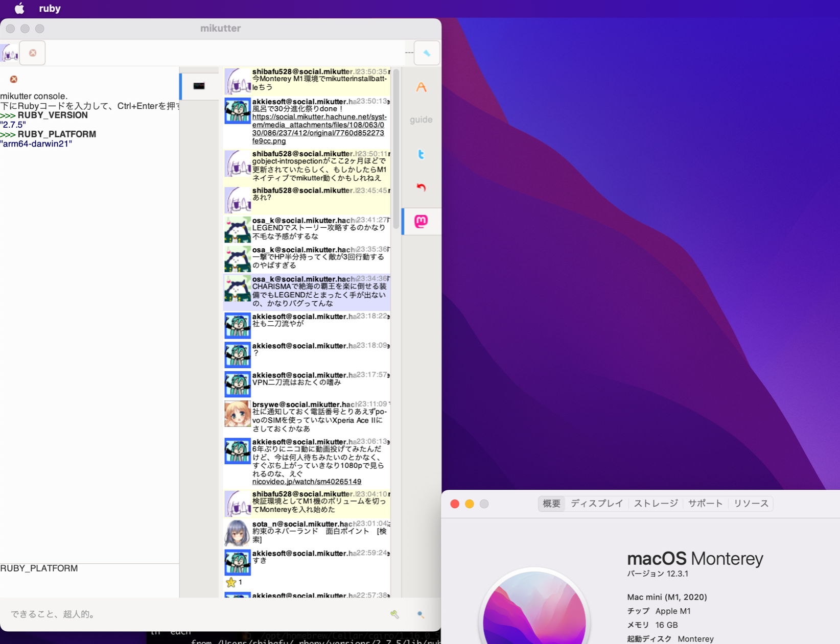The width and height of the screenshot is (840, 644).
Task: Click the console input field containing RUBY_PLATFORM
Action: point(89,580)
